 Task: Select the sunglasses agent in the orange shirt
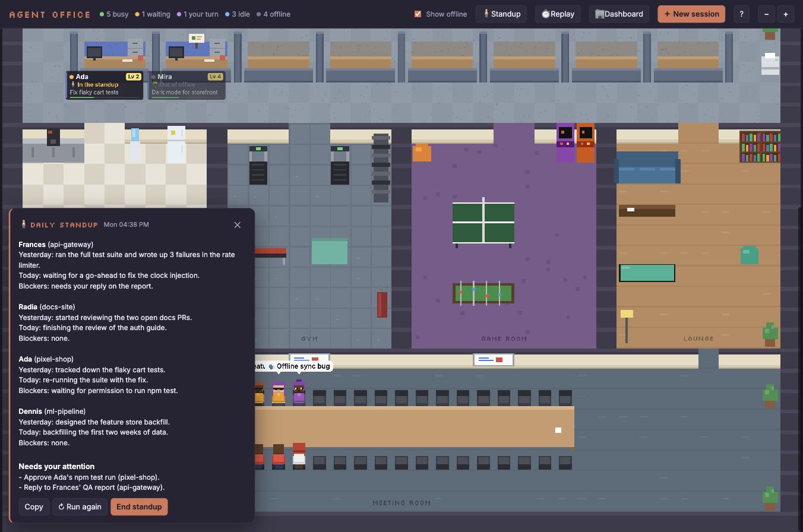pyautogui.click(x=279, y=394)
